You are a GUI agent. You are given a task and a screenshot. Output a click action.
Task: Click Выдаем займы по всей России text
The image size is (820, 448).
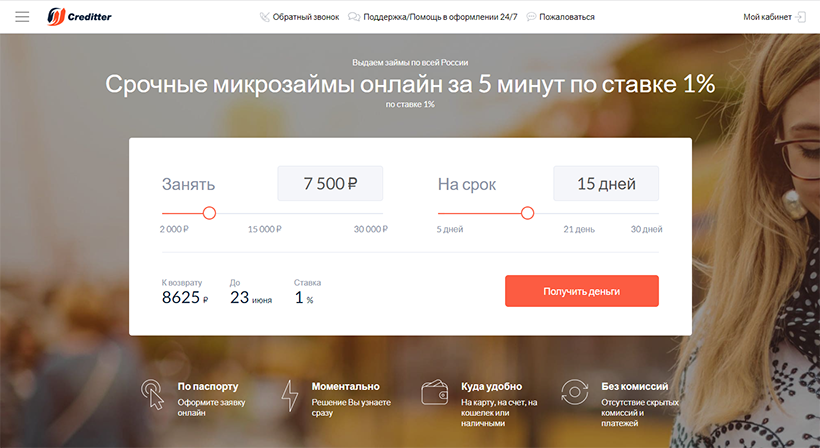(410, 62)
